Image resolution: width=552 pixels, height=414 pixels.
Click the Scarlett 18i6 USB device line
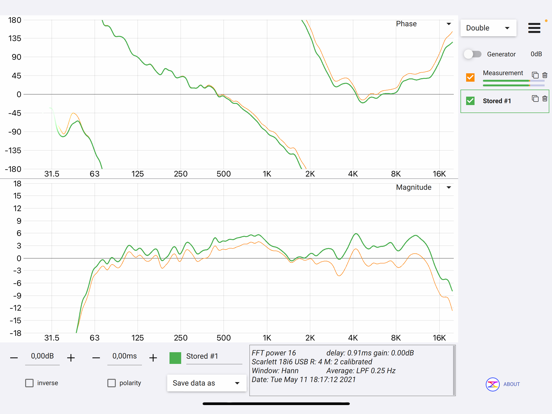pos(312,362)
